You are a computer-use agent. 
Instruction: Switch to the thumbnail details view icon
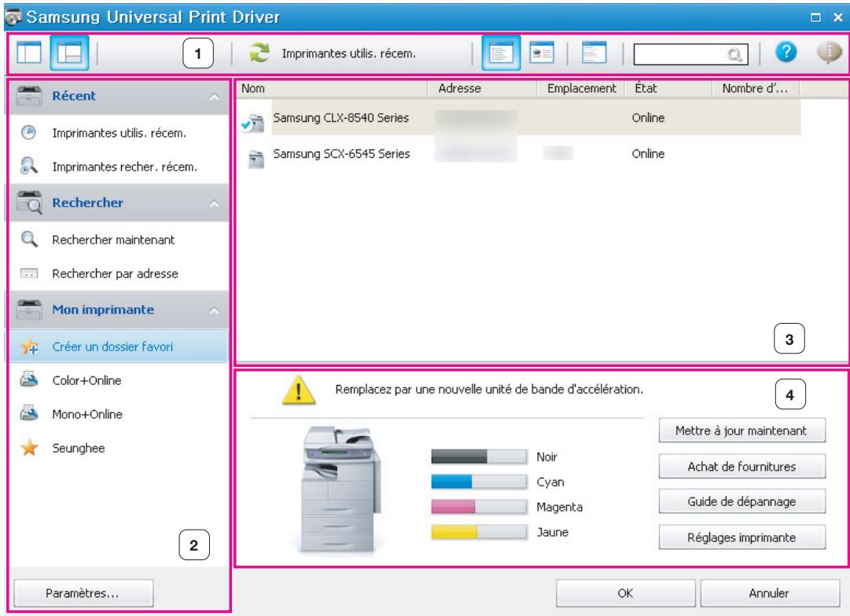(542, 53)
